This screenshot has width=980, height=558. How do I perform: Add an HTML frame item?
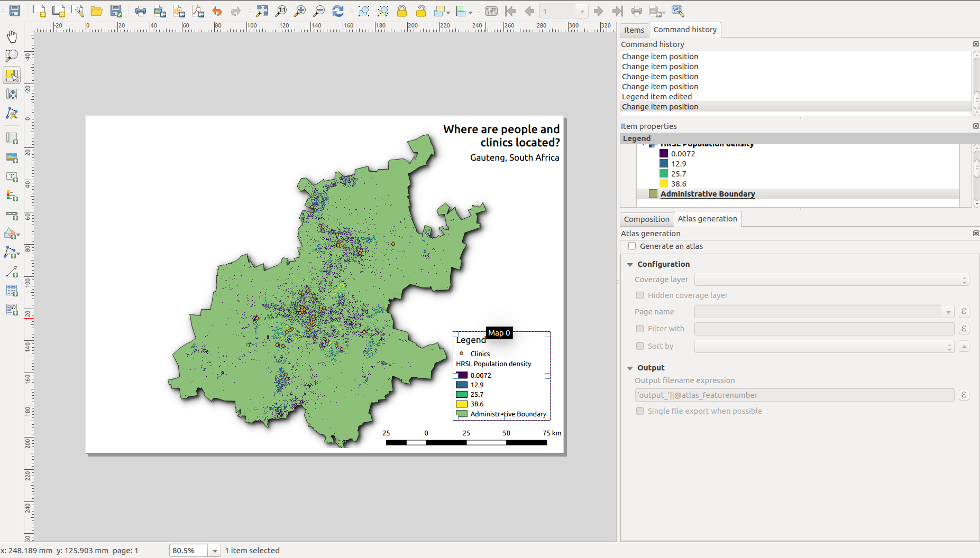coord(12,310)
